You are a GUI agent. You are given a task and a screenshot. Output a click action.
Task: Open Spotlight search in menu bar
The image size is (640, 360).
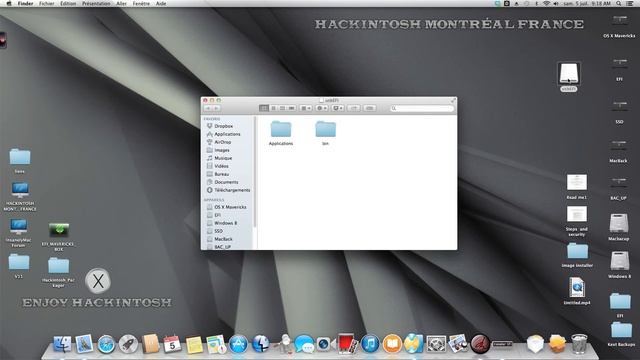tap(619, 3)
